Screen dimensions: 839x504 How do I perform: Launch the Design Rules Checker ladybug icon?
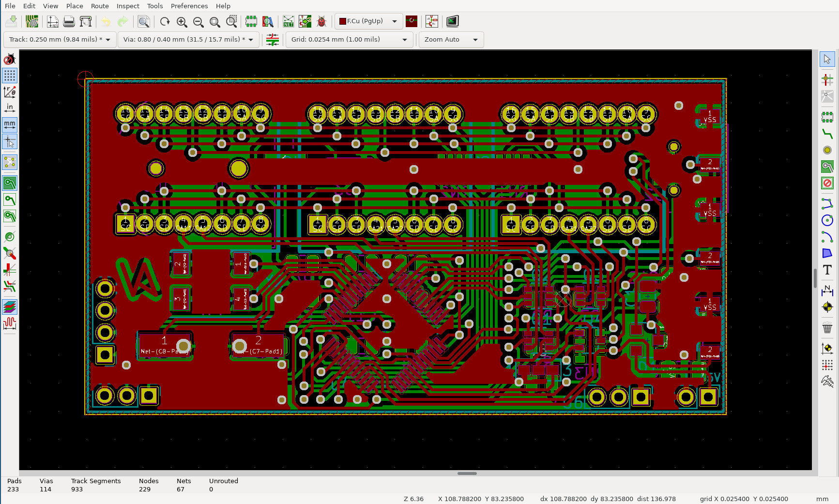[321, 21]
